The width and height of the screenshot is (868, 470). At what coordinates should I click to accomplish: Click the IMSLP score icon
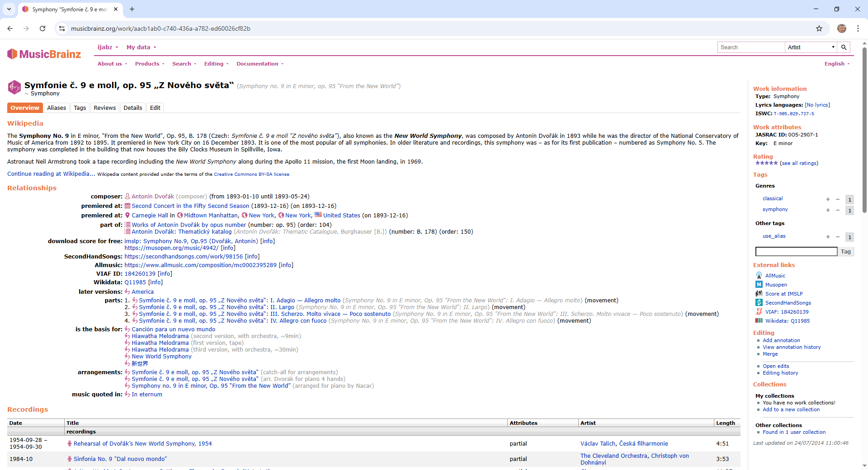click(759, 294)
